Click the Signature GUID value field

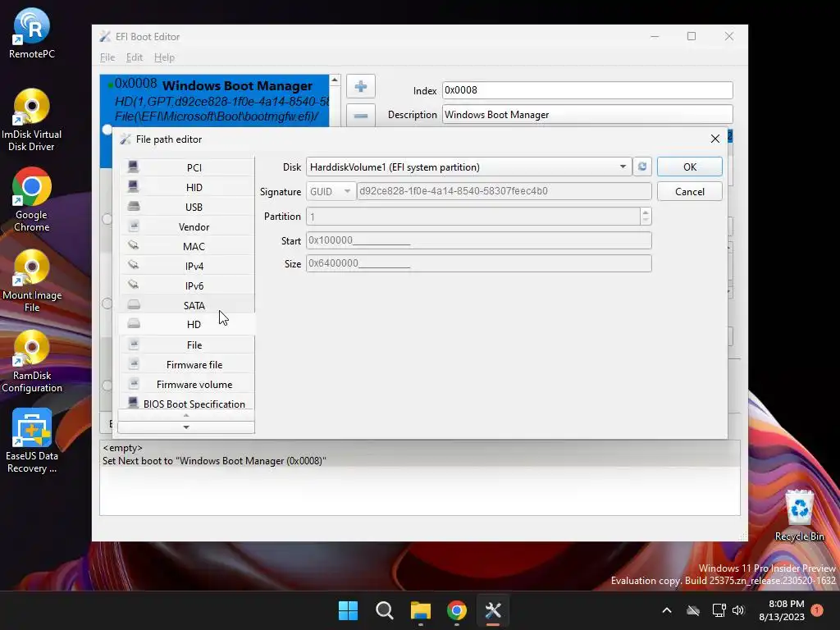(504, 191)
